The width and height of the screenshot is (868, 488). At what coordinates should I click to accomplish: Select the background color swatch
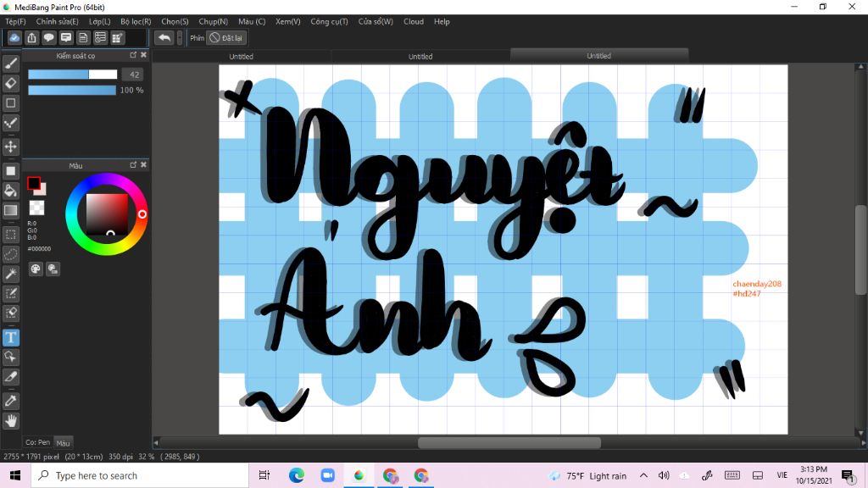click(42, 191)
